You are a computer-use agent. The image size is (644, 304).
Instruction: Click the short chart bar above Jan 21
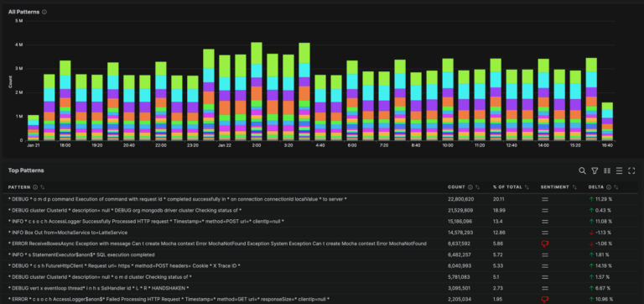(x=34, y=128)
